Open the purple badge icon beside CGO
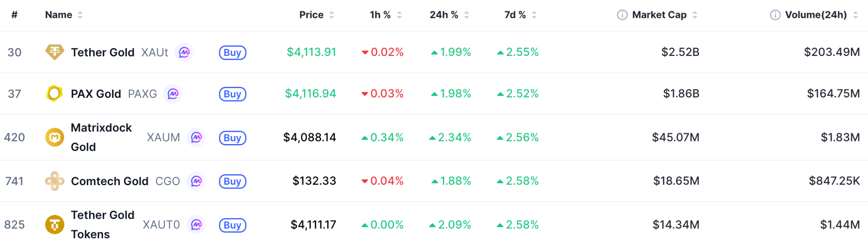 (196, 181)
